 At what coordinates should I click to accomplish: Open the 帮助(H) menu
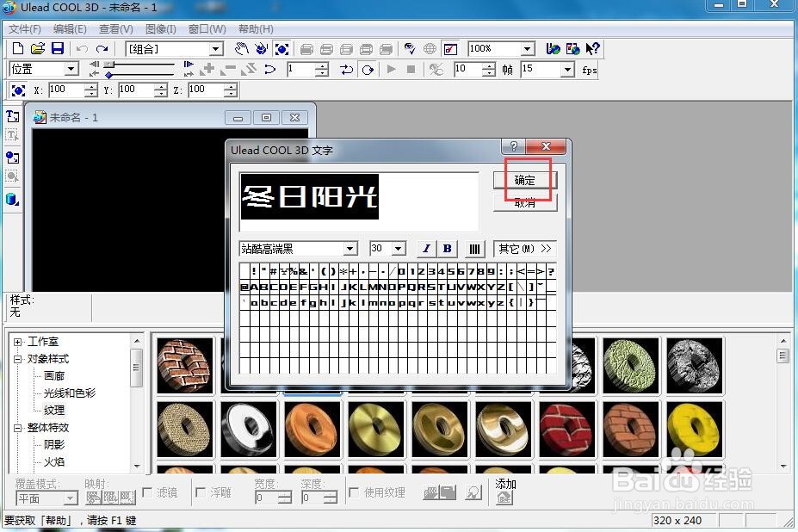click(256, 29)
